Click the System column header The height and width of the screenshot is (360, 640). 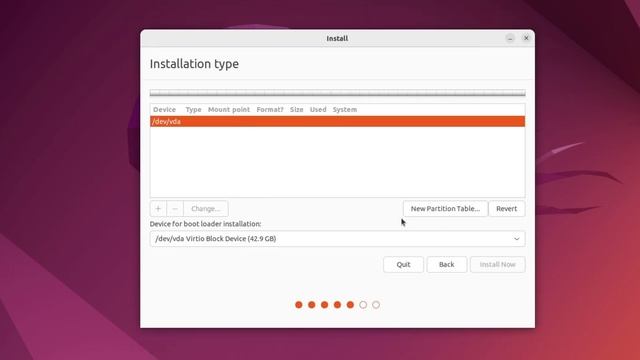pos(345,109)
